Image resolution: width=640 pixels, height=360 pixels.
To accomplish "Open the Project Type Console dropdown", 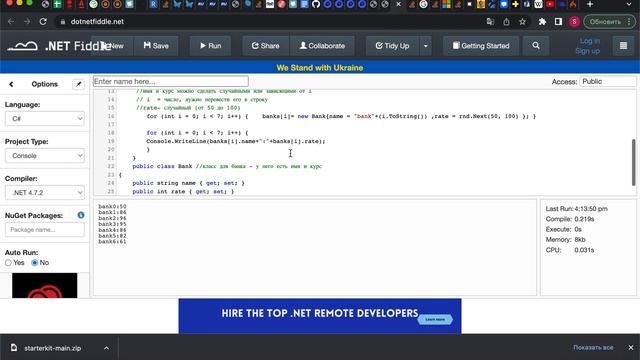I will point(45,156).
